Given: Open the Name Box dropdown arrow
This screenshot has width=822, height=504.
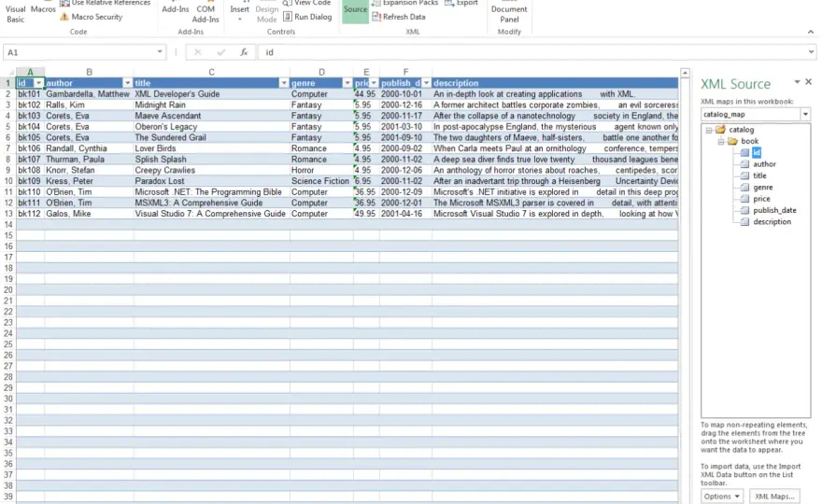Looking at the screenshot, I should coord(160,52).
